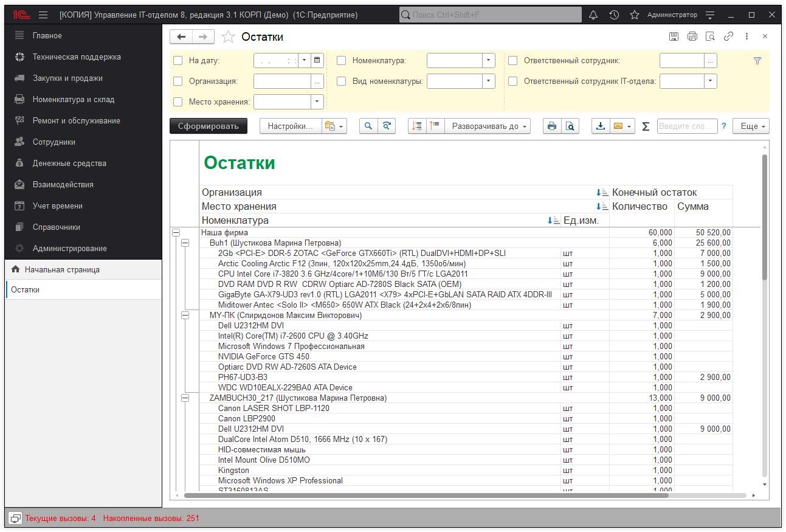786x532 pixels.
Task: Open 'Номенклатура и склад' section
Action: [x=73, y=99]
